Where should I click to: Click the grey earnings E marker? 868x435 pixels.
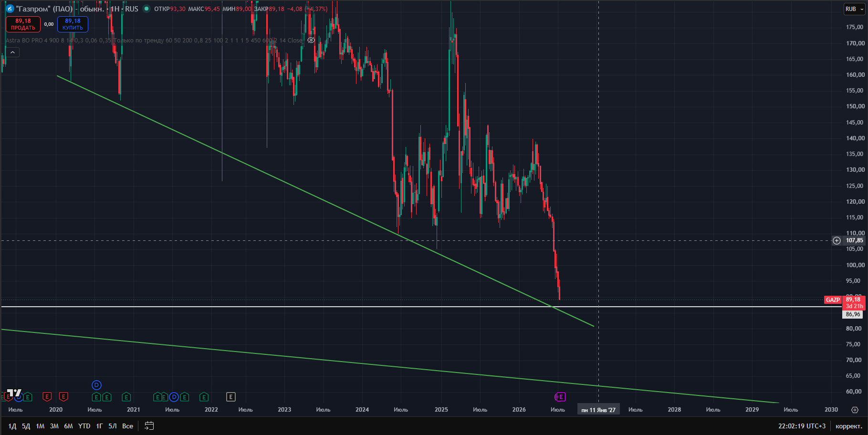(x=231, y=397)
